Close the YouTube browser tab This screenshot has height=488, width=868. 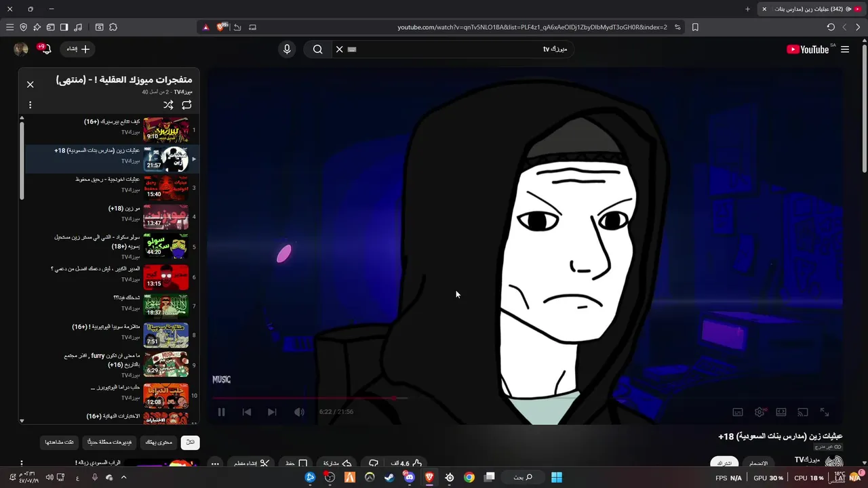[x=764, y=9]
